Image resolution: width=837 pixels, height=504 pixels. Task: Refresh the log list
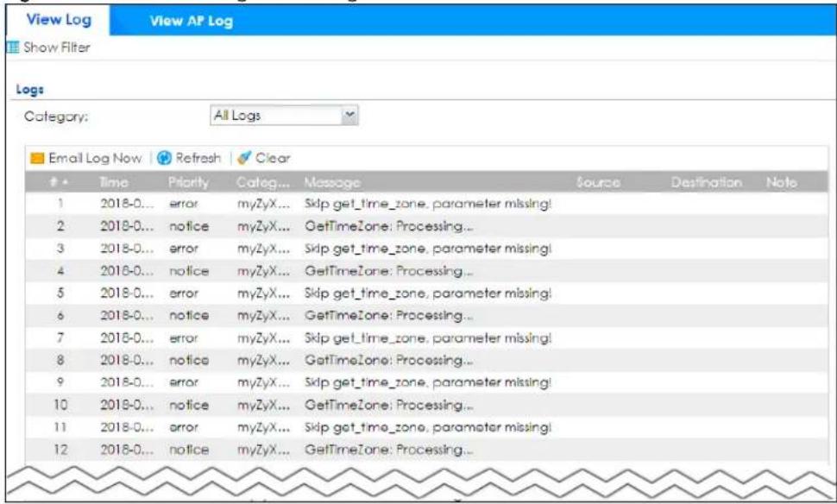coord(198,158)
